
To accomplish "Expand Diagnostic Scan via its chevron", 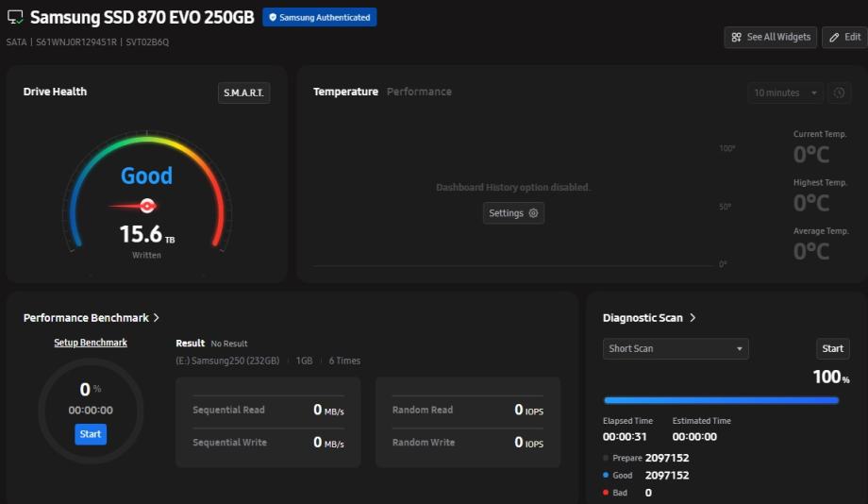I will (x=693, y=318).
